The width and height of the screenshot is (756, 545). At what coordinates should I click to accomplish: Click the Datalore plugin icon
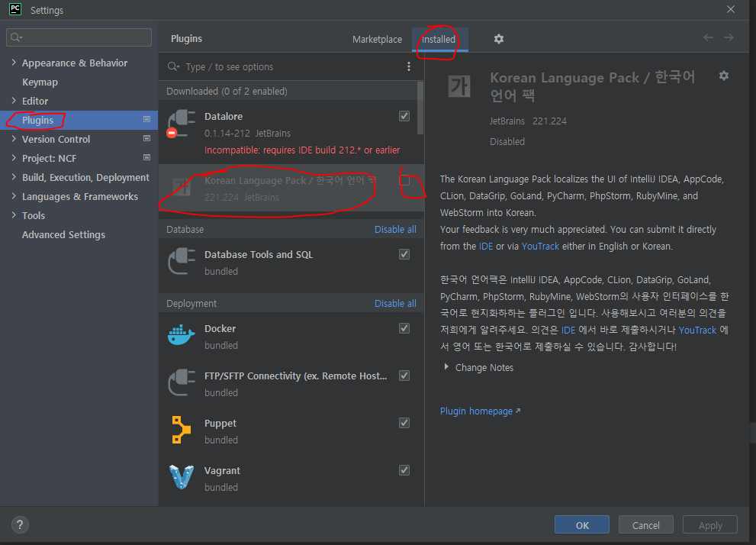181,124
